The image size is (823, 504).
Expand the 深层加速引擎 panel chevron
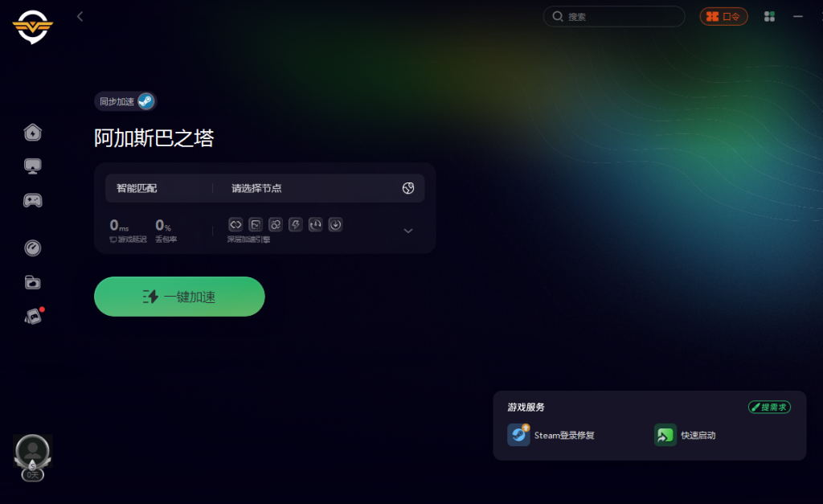point(407,231)
